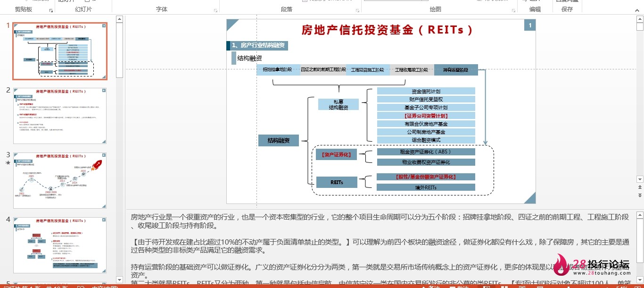Place cursor in the bracketed notes line 由于待开发
The image size is (644, 288).
click(380, 246)
